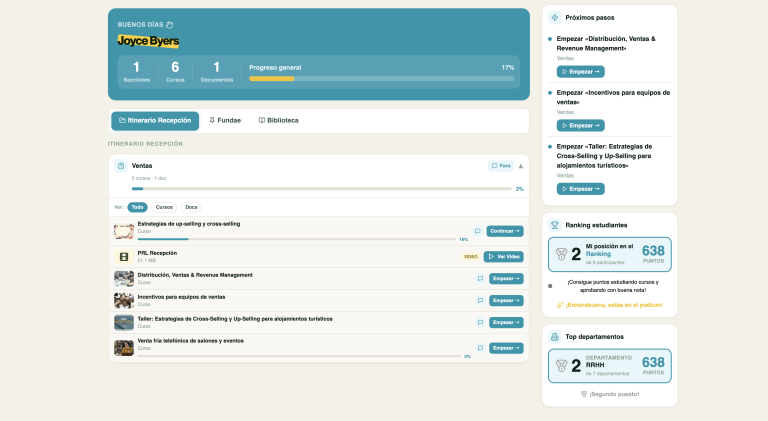Open comments icon for Venta fría telefónica row
Image resolution: width=768 pixels, height=421 pixels.
point(480,348)
